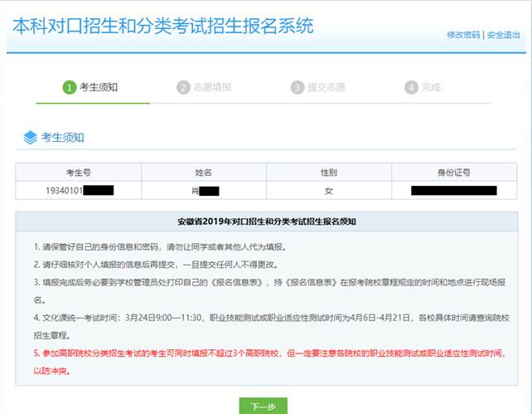Click the 身份证号 column header
Image resolution: width=532 pixels, height=414 pixels.
[x=453, y=172]
